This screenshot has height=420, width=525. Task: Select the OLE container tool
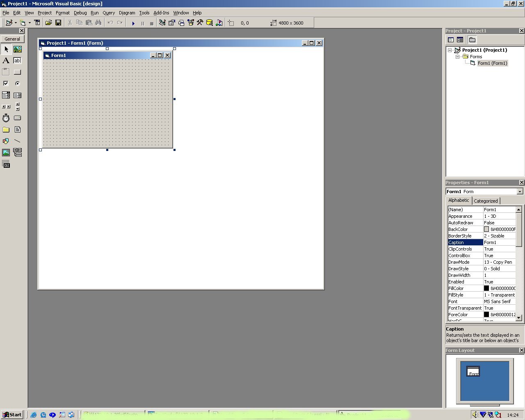(6, 164)
